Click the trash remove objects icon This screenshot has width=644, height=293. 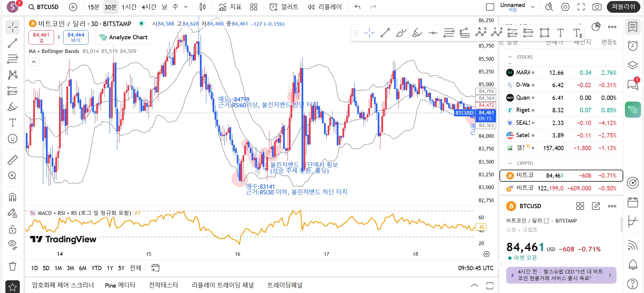point(13,267)
